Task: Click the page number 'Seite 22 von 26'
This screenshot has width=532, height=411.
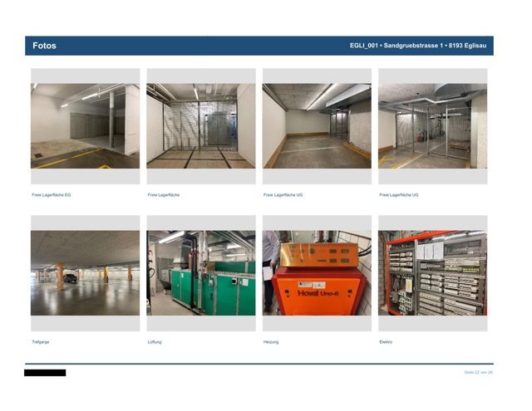Action: tap(479, 372)
